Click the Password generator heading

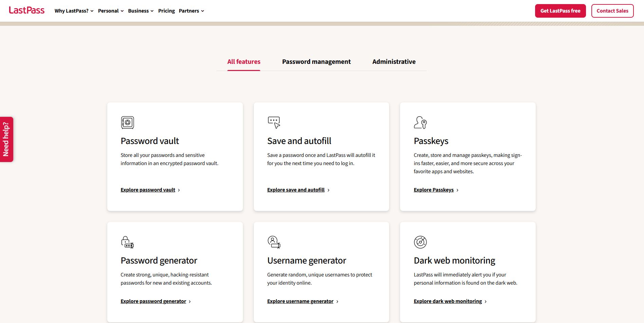tap(159, 261)
